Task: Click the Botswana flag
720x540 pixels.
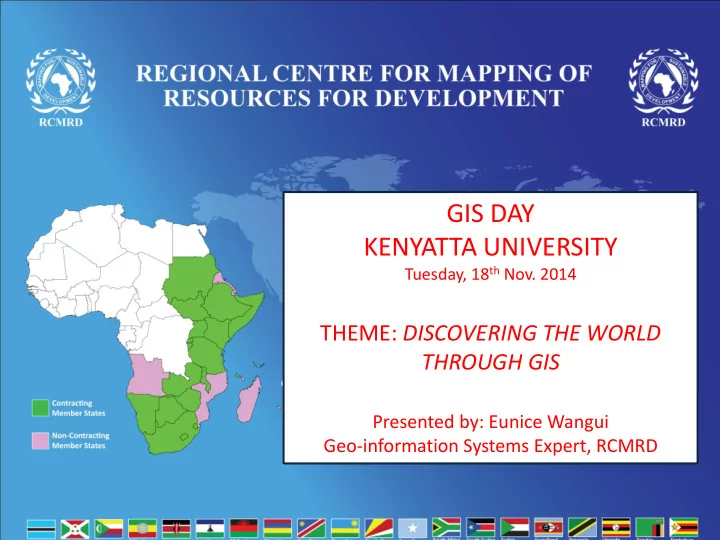Action: 41,529
